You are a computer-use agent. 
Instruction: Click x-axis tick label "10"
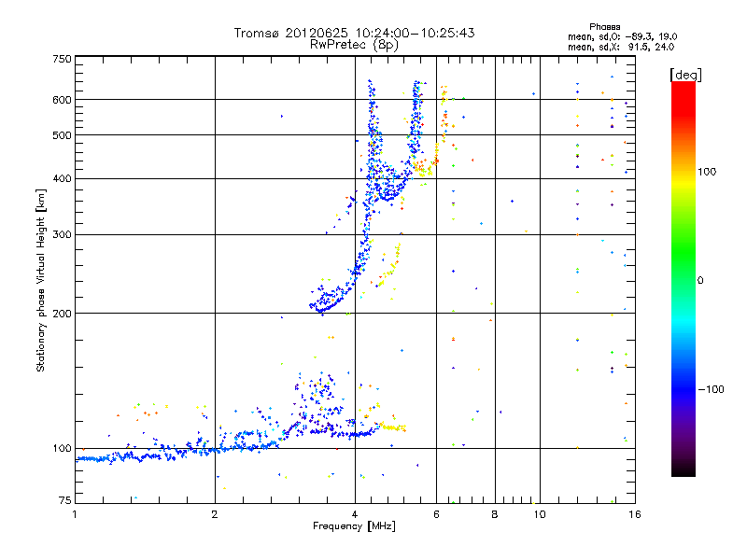pos(540,514)
